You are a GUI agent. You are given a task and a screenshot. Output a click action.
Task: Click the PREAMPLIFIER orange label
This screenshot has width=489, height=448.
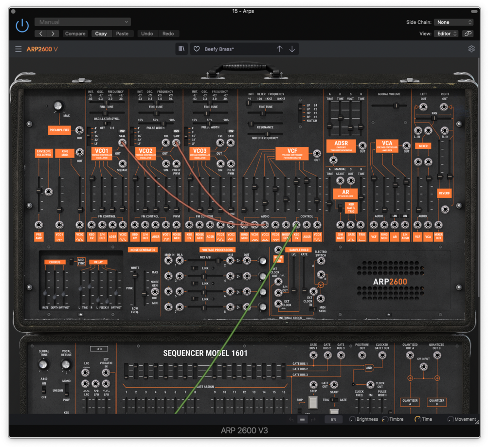[59, 130]
